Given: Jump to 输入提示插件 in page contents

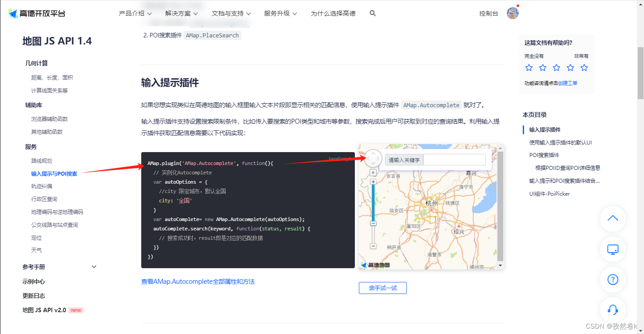Looking at the screenshot, I should [545, 129].
